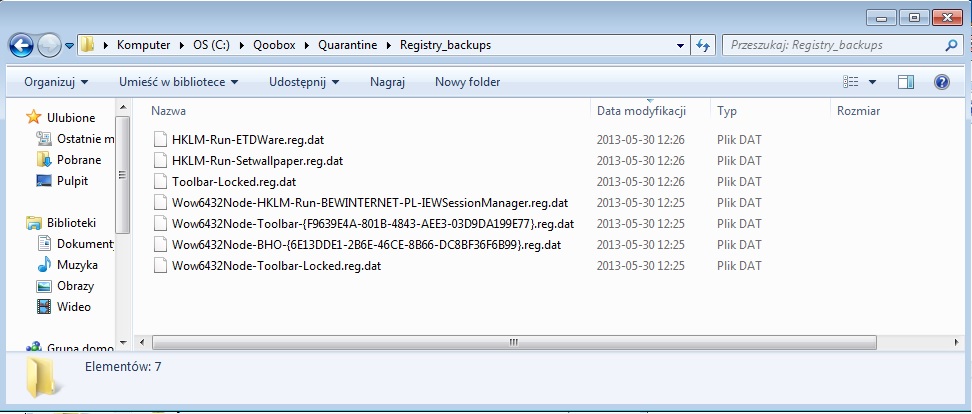The width and height of the screenshot is (972, 414).
Task: Navigate to Qoobox breadcrumb segment
Action: coord(274,45)
